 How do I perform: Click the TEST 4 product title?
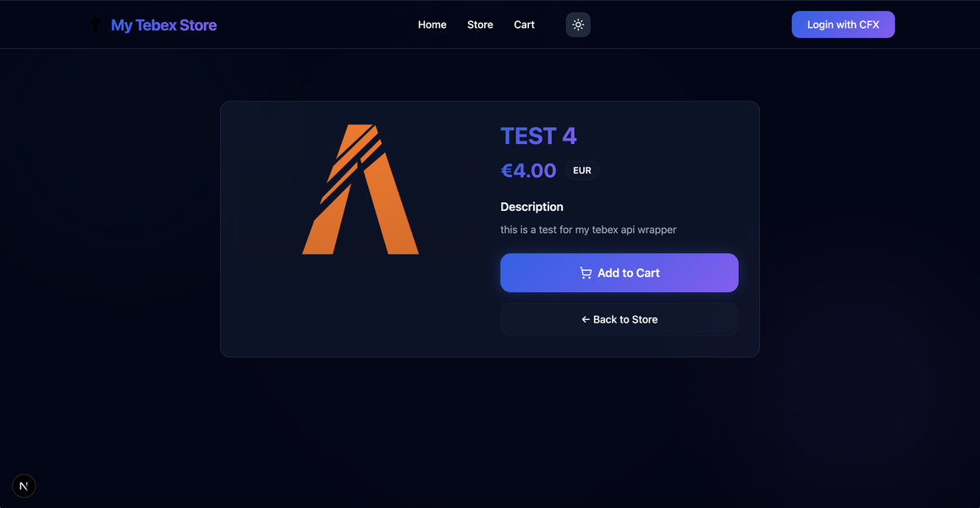pyautogui.click(x=539, y=135)
